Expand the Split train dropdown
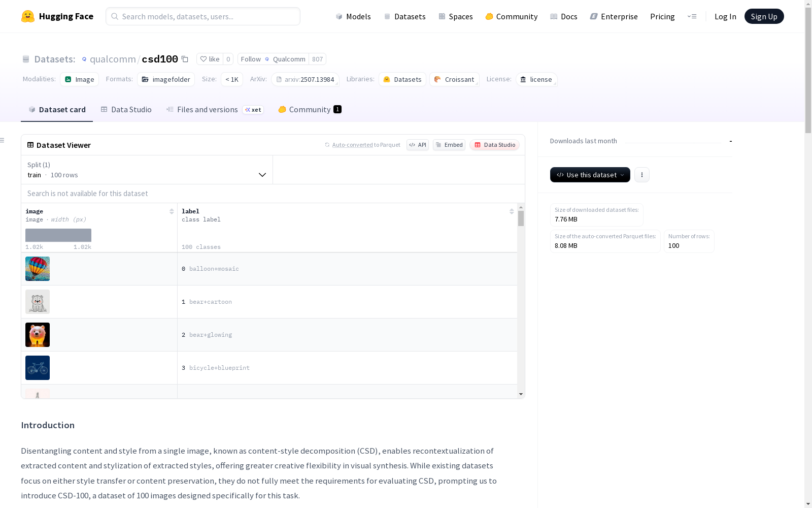 pyautogui.click(x=147, y=170)
